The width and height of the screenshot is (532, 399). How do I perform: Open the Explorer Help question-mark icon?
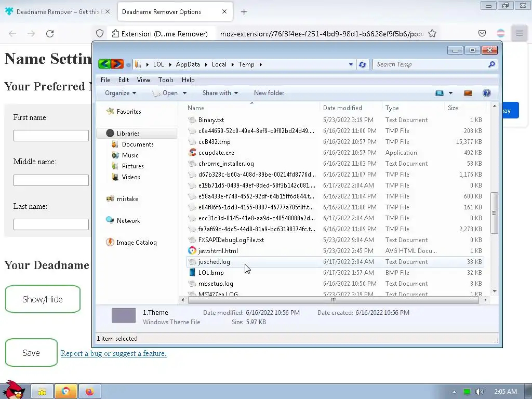pos(486,93)
